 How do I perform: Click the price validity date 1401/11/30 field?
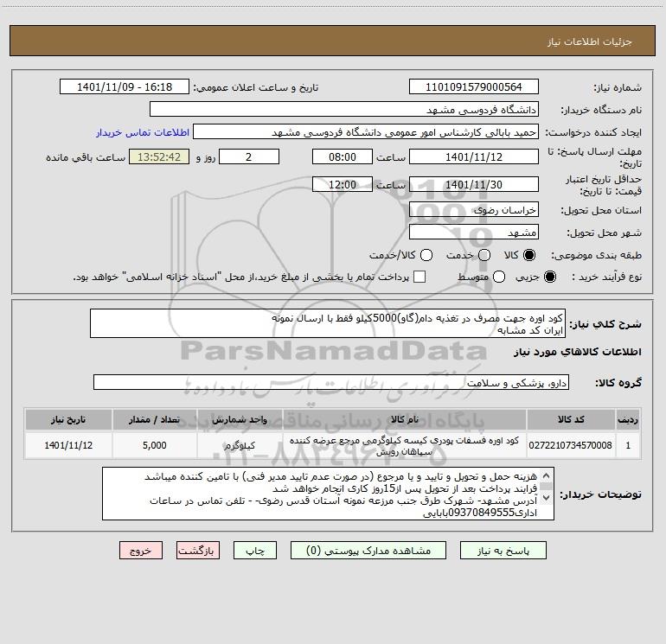474,184
